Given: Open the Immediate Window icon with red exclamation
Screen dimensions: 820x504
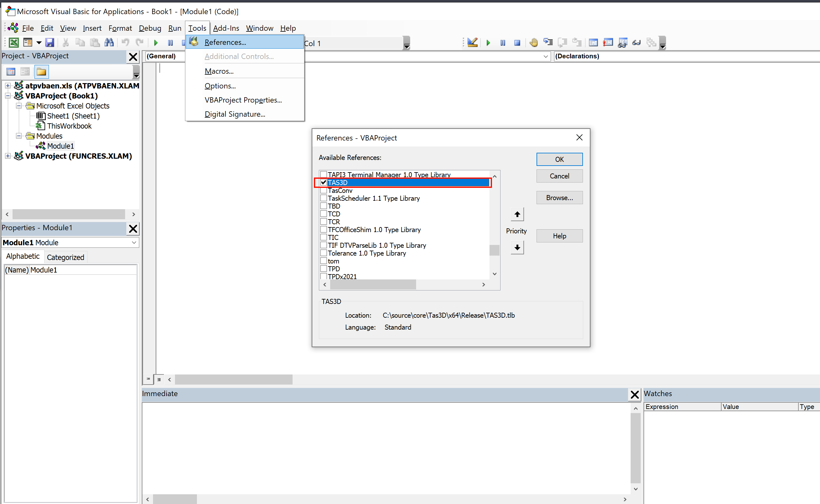Looking at the screenshot, I should coord(608,43).
